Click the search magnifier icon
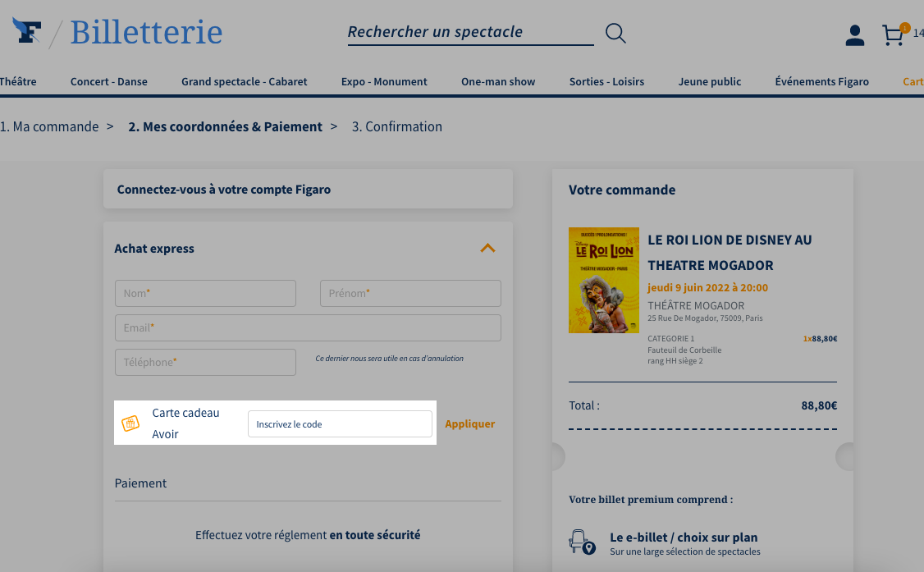Image resolution: width=924 pixels, height=572 pixels. click(615, 33)
